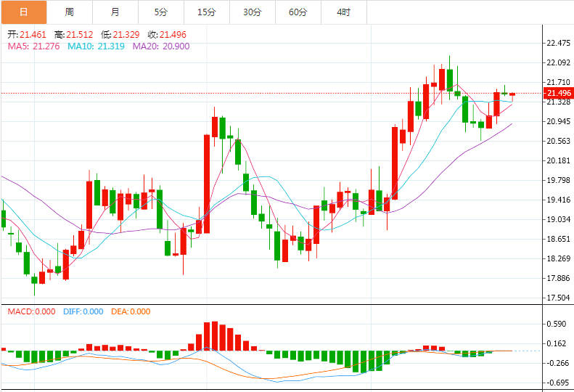Switch to the 4时 timeframe tab
The height and width of the screenshot is (392, 574).
[344, 12]
